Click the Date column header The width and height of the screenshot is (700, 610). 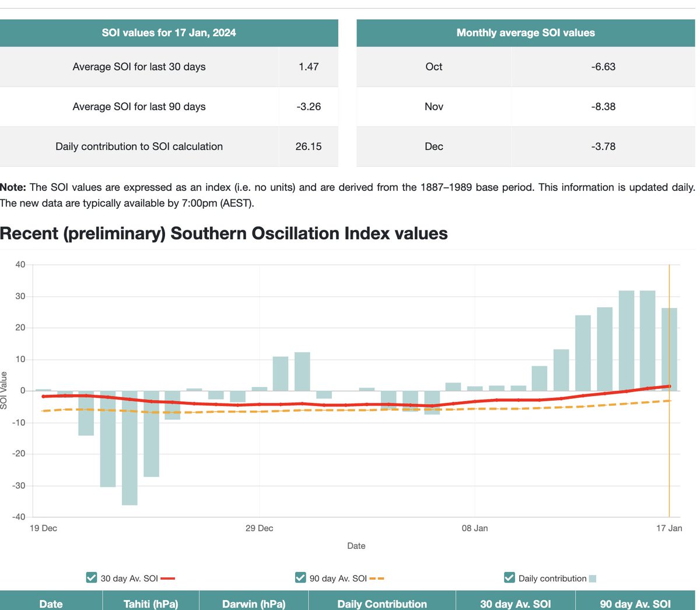(51, 601)
